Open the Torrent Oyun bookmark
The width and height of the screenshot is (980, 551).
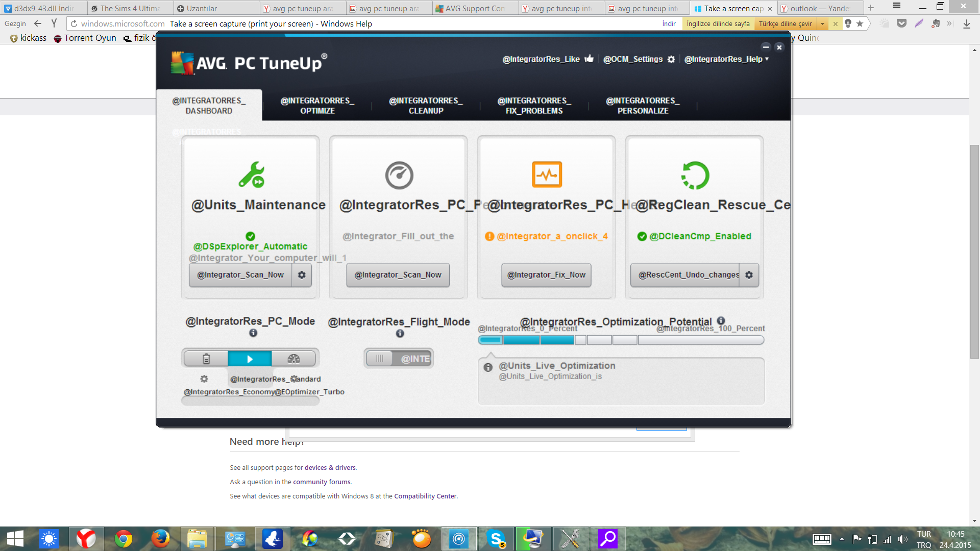[85, 38]
